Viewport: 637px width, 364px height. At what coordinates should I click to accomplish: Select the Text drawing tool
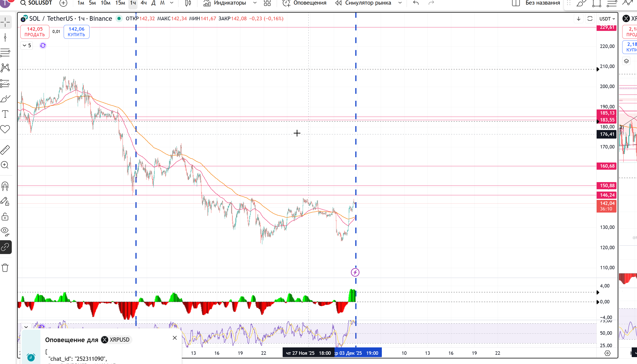click(x=5, y=114)
